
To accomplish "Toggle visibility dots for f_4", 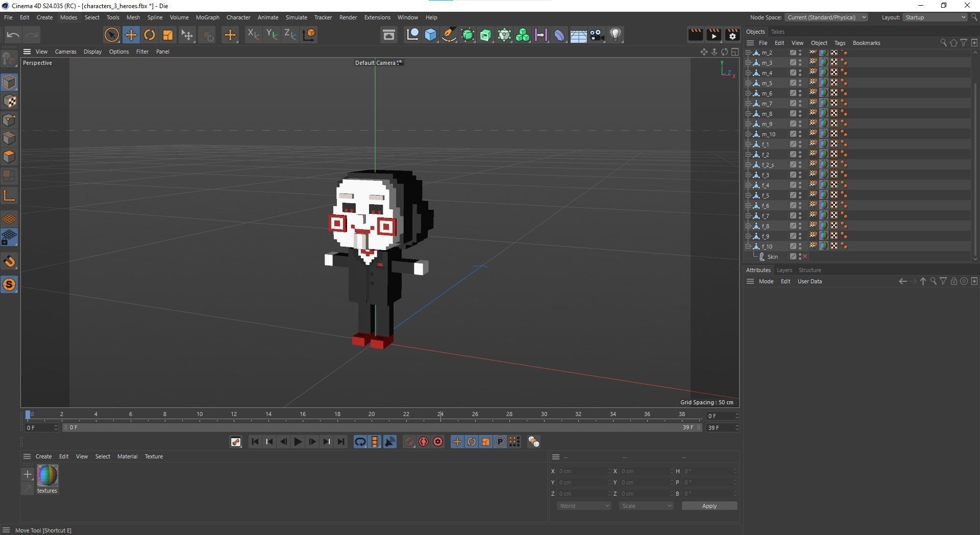I will (800, 185).
